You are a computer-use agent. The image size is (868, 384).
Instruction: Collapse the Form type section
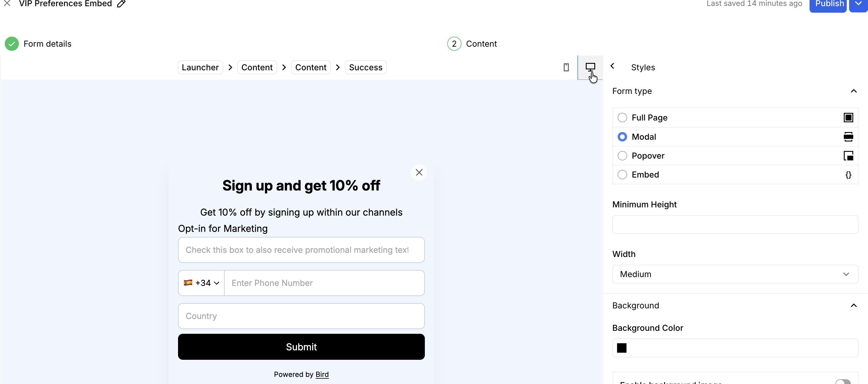pyautogui.click(x=854, y=91)
